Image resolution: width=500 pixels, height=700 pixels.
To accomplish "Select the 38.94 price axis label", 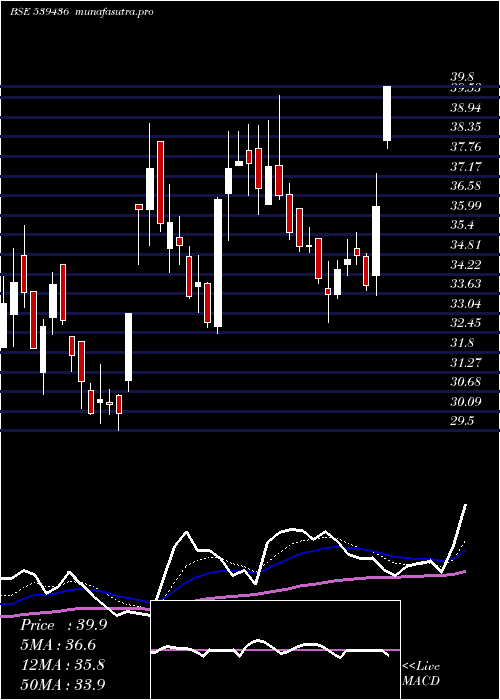I will point(465,108).
